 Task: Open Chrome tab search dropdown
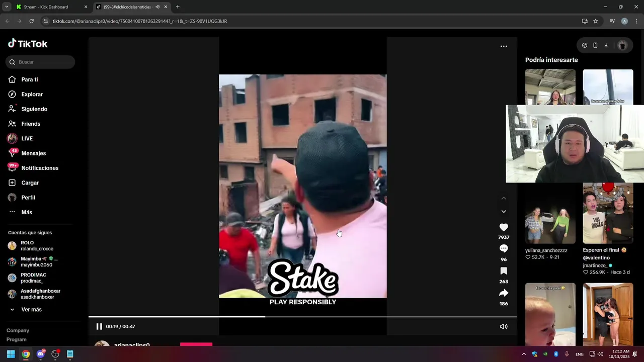pyautogui.click(x=7, y=7)
